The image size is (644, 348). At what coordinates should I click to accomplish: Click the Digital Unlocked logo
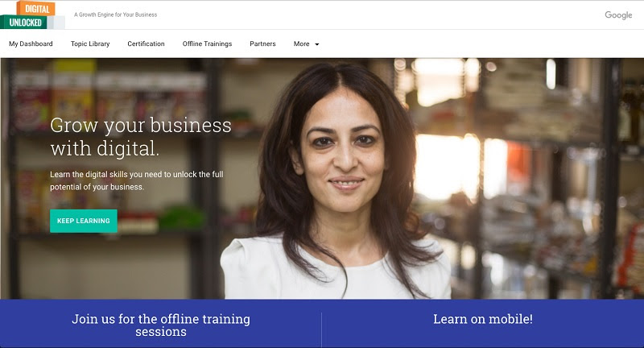[x=32, y=14]
